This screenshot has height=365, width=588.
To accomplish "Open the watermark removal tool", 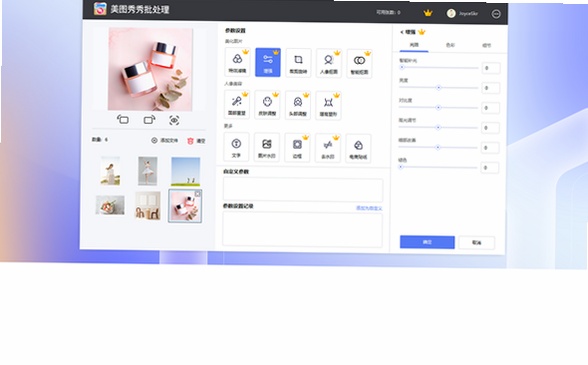I will [328, 148].
